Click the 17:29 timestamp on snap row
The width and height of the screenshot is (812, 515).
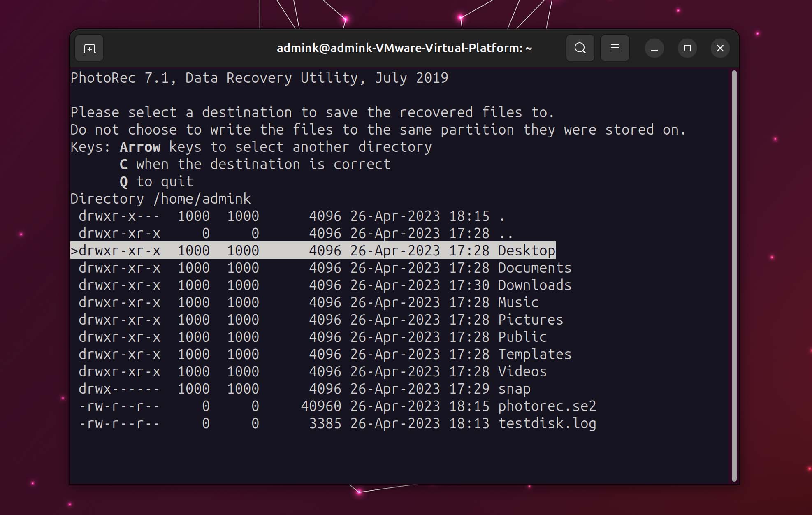point(469,389)
